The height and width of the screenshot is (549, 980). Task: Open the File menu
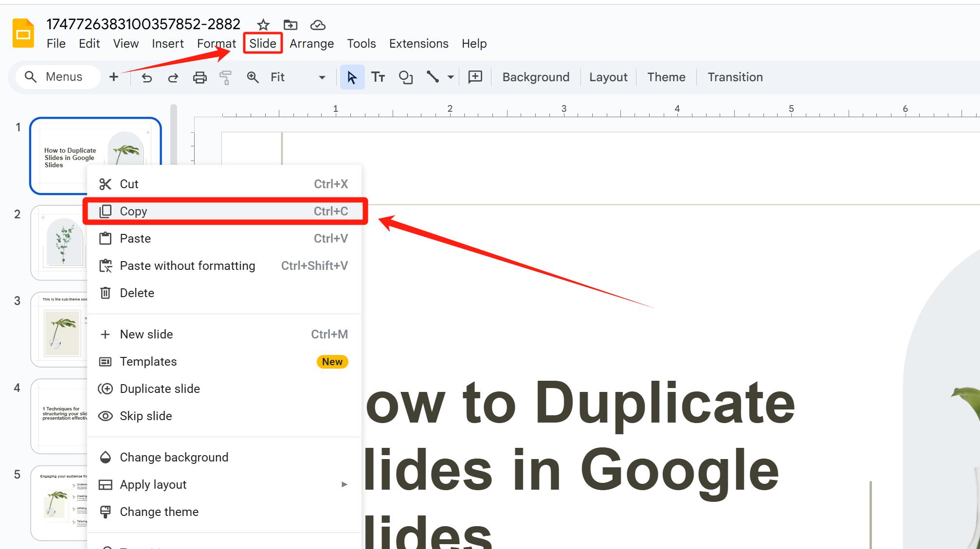pos(56,44)
